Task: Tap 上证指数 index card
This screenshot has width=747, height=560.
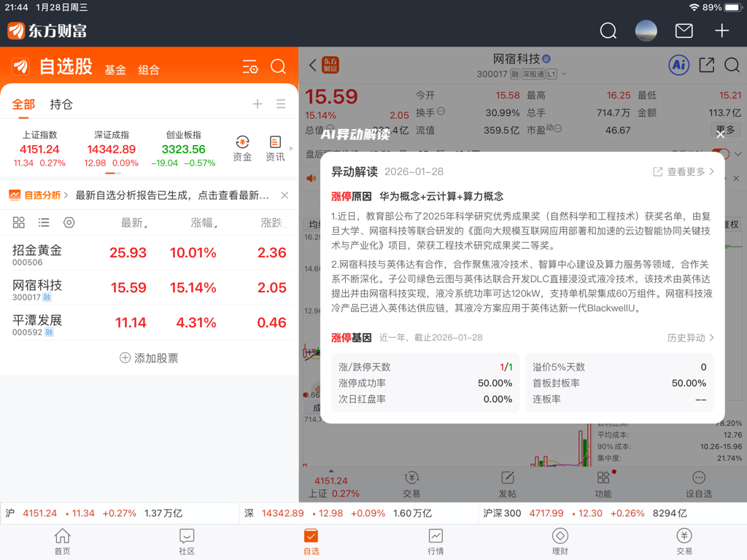Action: (39, 149)
